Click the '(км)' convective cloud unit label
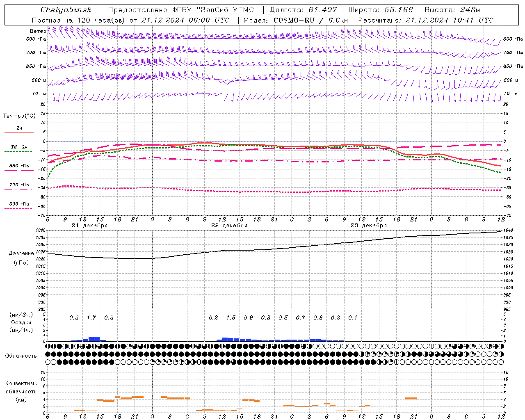 click(21, 399)
